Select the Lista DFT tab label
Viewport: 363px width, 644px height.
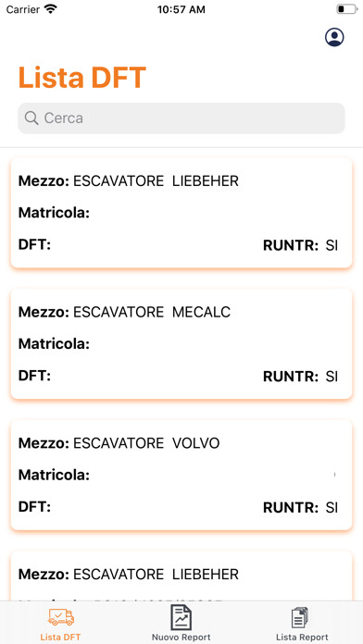point(60,638)
